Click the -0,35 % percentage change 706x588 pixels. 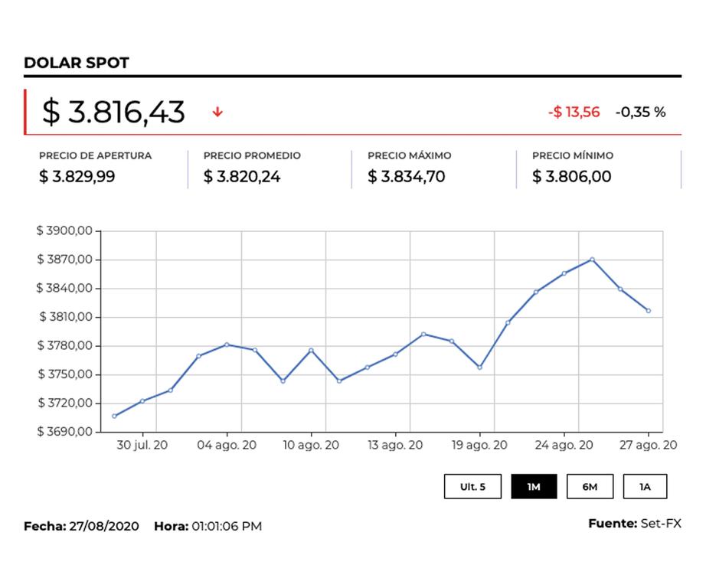(640, 112)
